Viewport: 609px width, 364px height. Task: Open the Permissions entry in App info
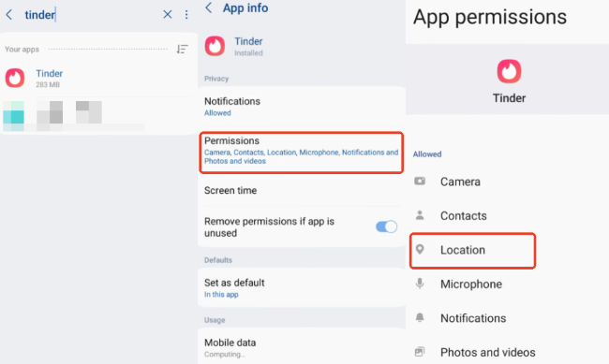click(x=302, y=153)
